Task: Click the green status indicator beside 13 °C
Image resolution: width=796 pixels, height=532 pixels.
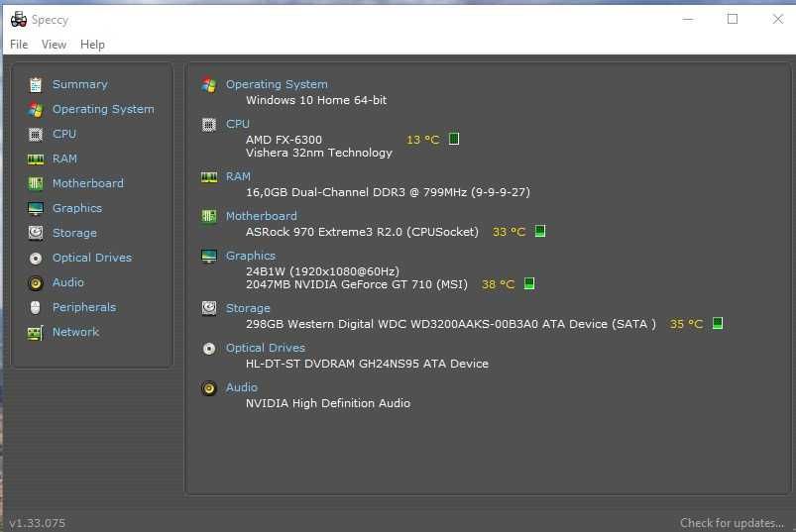Action: point(454,139)
